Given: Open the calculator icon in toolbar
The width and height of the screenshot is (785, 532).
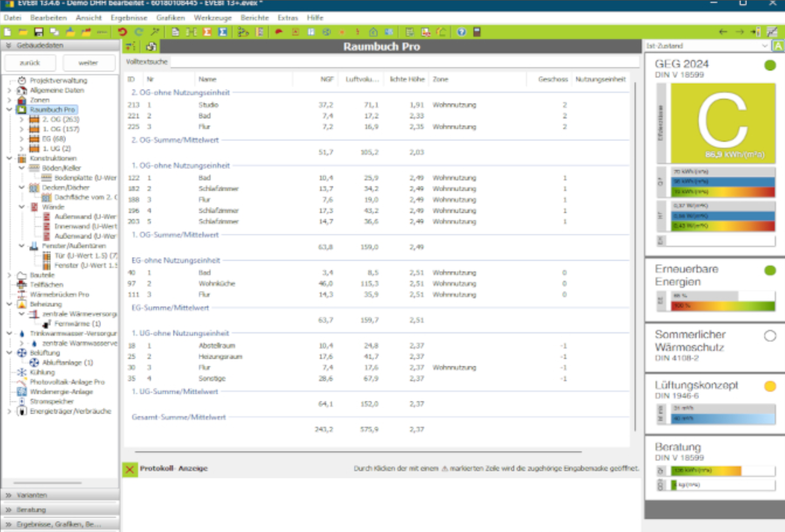Looking at the screenshot, I should (x=477, y=32).
